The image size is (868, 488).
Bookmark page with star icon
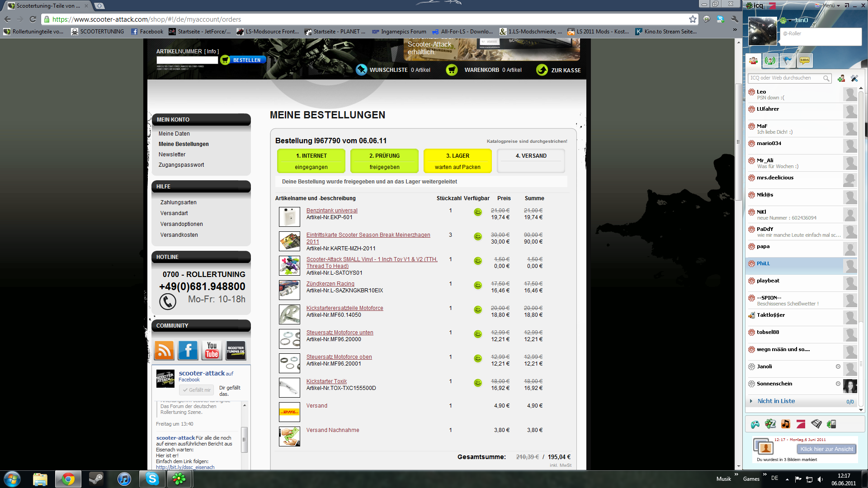pos(693,19)
